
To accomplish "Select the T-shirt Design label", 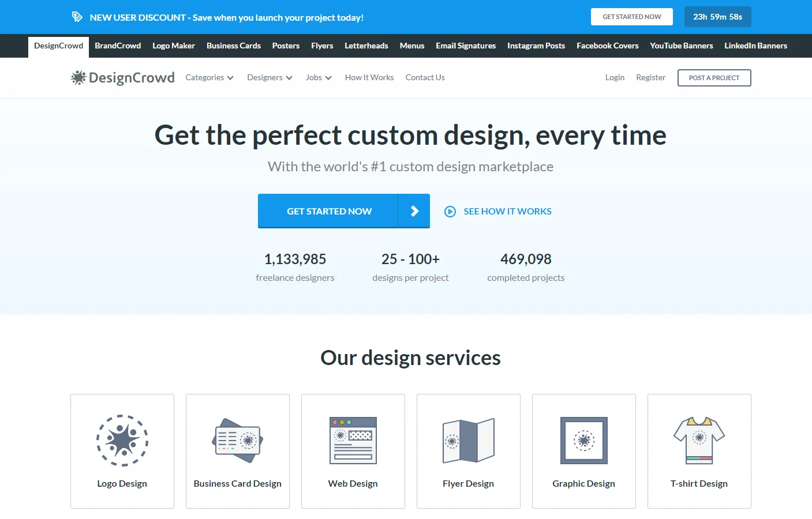I will pos(699,484).
